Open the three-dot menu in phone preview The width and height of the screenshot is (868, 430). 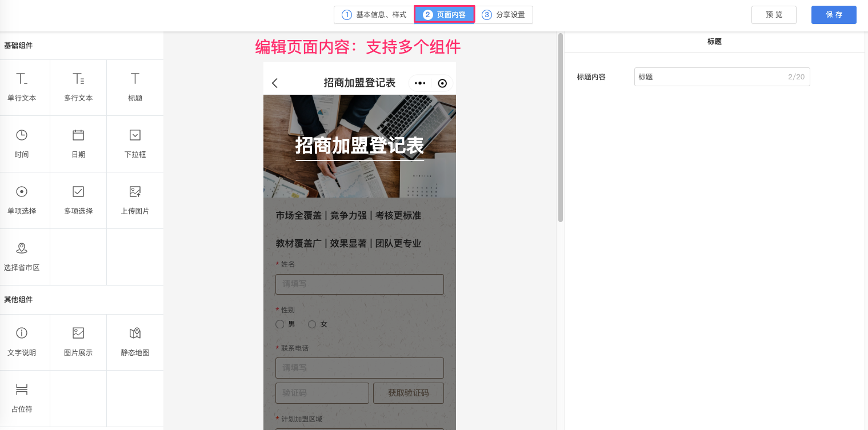tap(420, 83)
